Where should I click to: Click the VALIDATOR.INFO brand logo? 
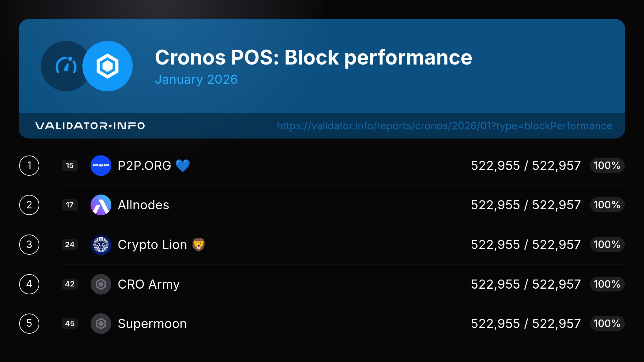tap(90, 126)
